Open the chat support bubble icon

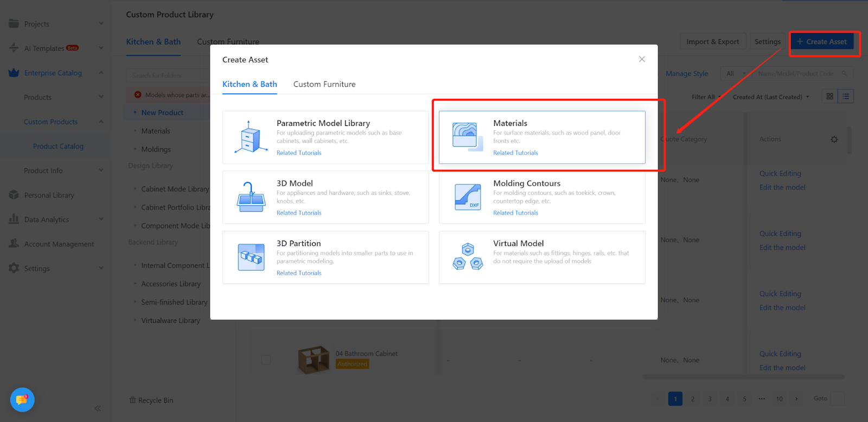pos(22,400)
